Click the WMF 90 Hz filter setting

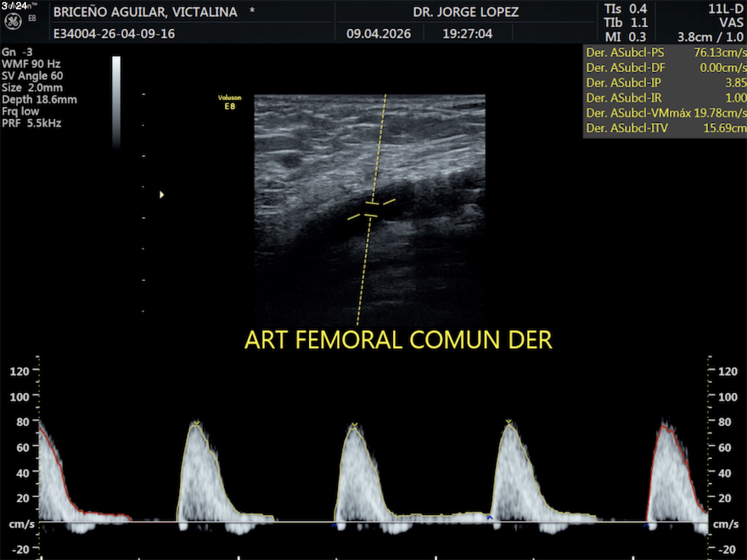coord(31,64)
